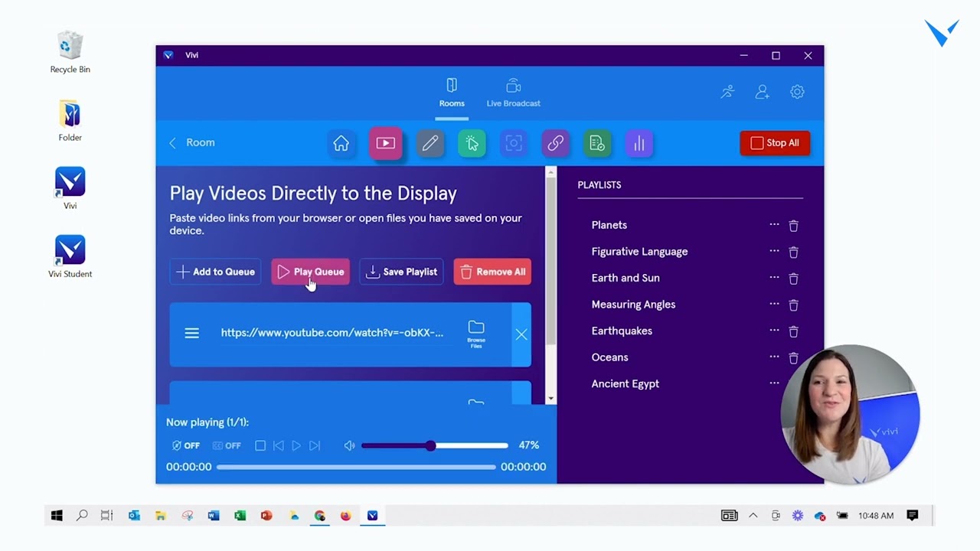The width and height of the screenshot is (980, 551).
Task: Click the red Stop All button
Action: tap(775, 143)
